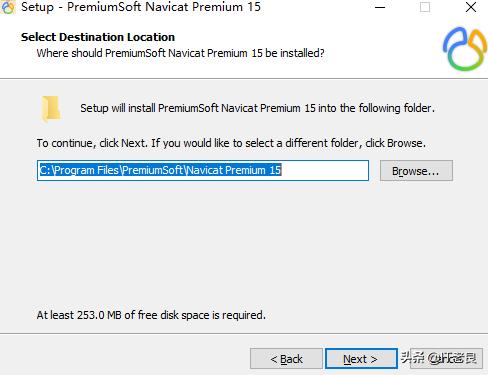Click the 'Setup will install PremiumSoft Navicat' message

(257, 108)
